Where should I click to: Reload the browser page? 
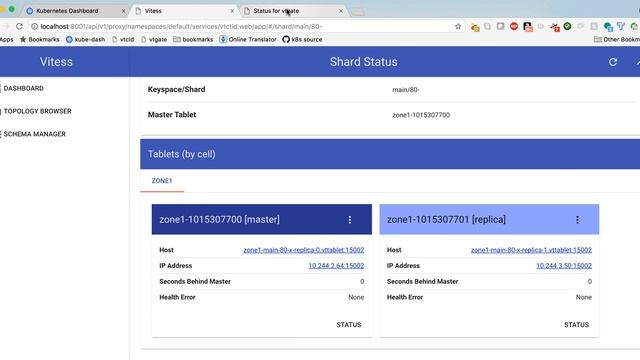[19, 26]
